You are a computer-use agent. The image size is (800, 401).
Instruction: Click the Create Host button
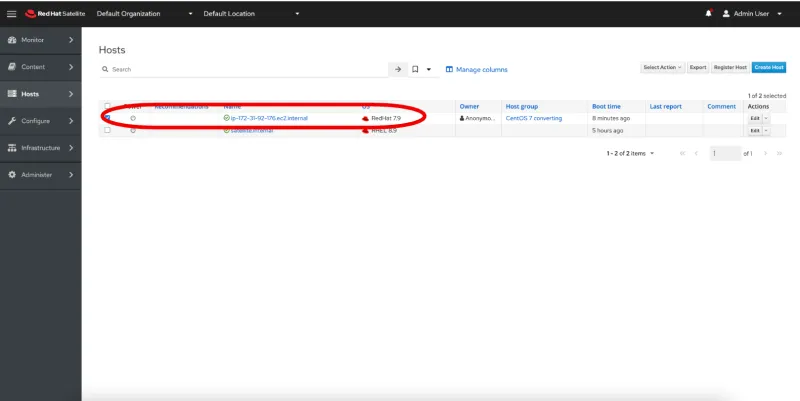(768, 67)
